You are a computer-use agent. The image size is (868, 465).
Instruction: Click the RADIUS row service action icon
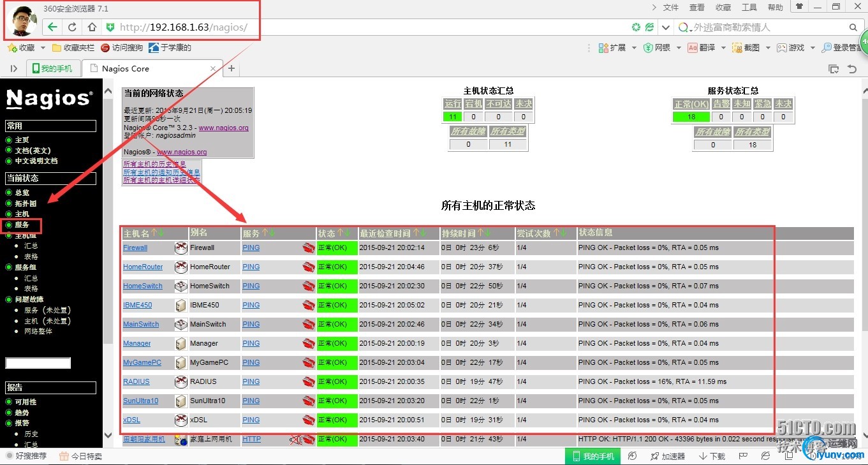click(x=309, y=381)
